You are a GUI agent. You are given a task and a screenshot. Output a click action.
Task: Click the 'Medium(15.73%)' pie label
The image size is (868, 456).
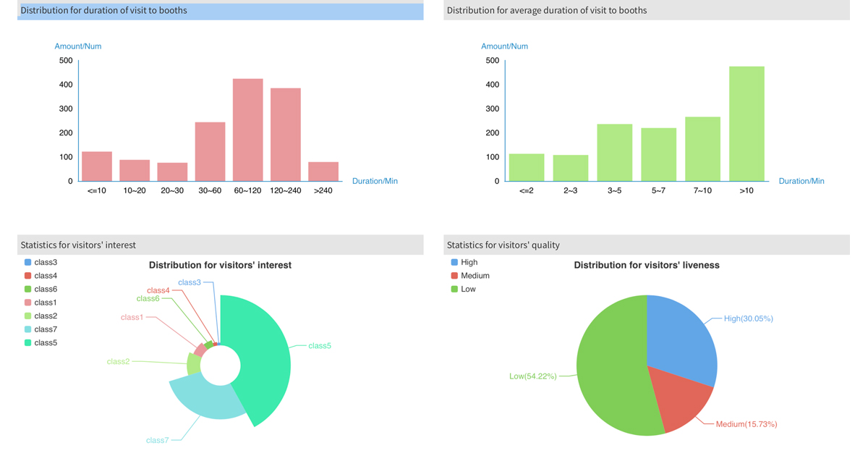(x=746, y=424)
